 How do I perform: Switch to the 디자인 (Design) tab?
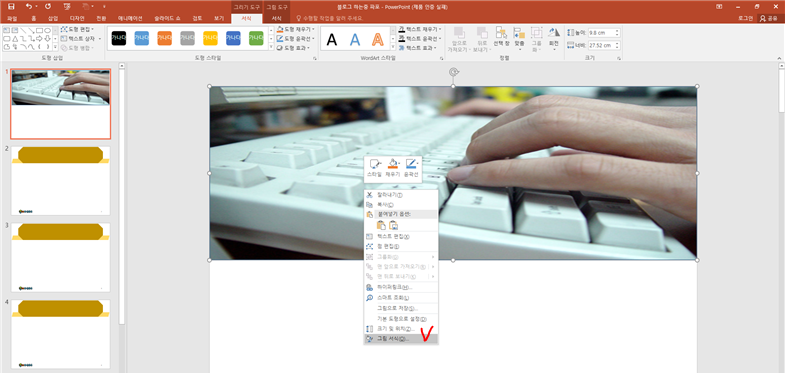coord(77,19)
